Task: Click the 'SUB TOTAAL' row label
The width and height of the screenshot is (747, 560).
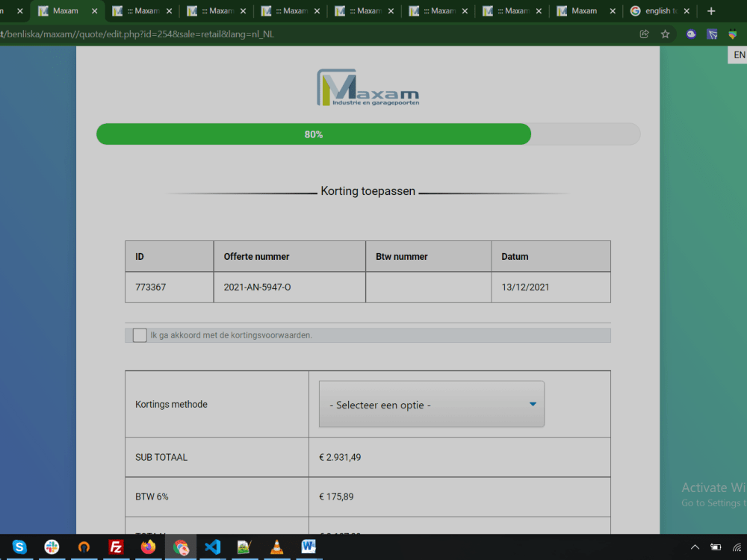Action: [161, 457]
